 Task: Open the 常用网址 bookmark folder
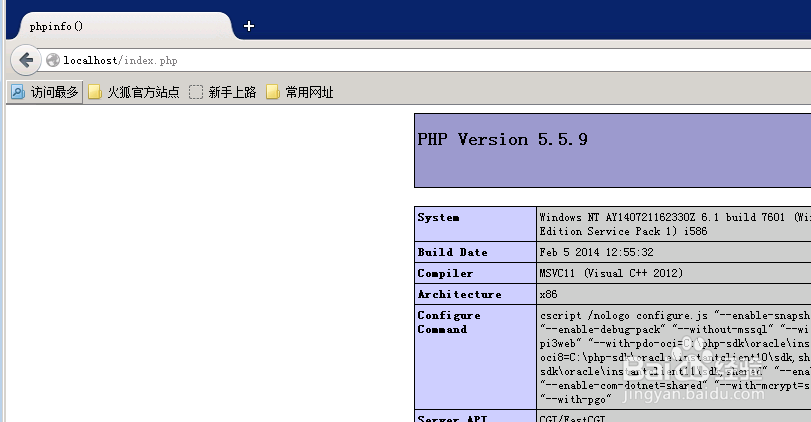300,92
